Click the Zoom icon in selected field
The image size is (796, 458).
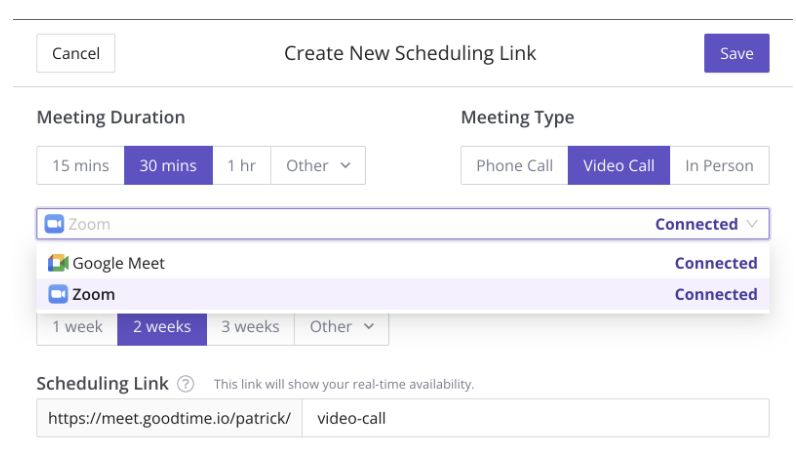click(54, 224)
